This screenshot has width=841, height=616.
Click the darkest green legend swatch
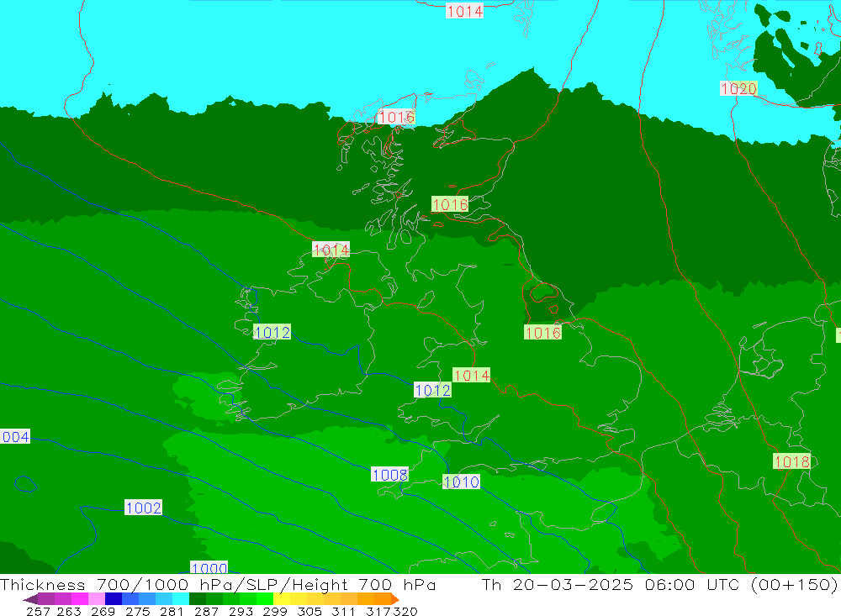[x=198, y=599]
